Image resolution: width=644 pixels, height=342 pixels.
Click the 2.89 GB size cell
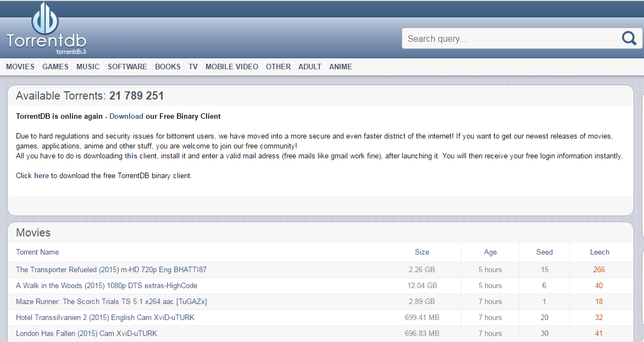[x=422, y=302]
